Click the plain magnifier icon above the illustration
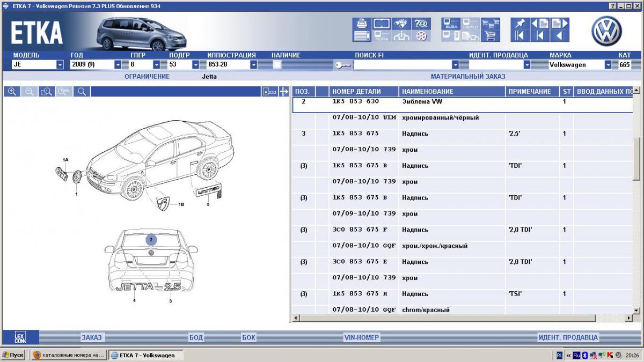Screen dimensions: 644x362 click(x=82, y=92)
